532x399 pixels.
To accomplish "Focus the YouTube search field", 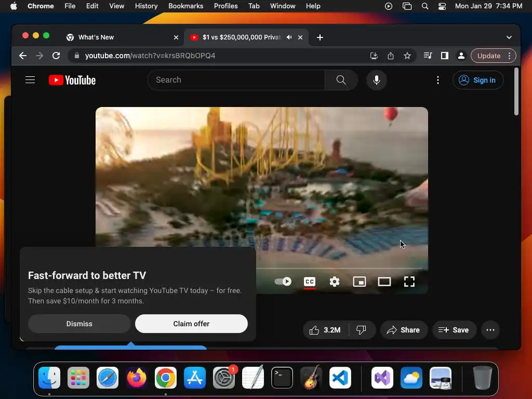I will click(236, 80).
